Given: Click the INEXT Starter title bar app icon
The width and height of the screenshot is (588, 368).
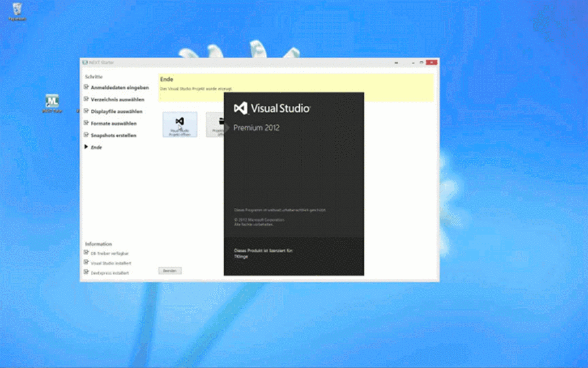Looking at the screenshot, I should [85, 62].
